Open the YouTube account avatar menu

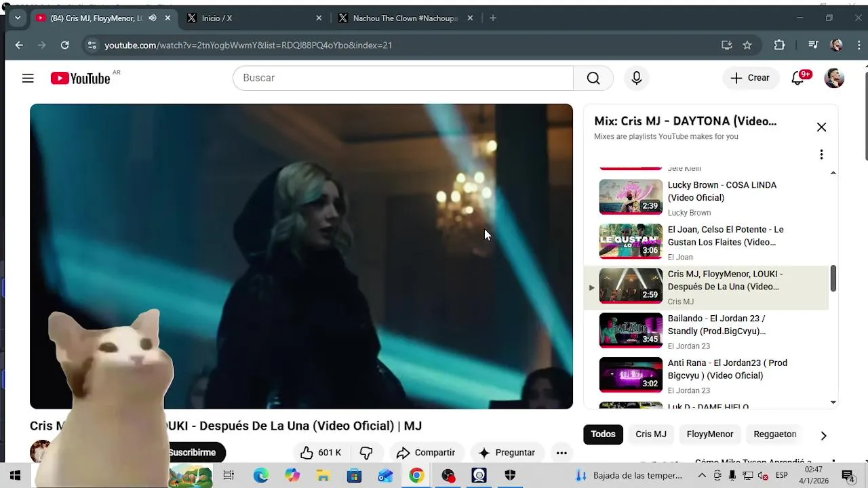[834, 78]
